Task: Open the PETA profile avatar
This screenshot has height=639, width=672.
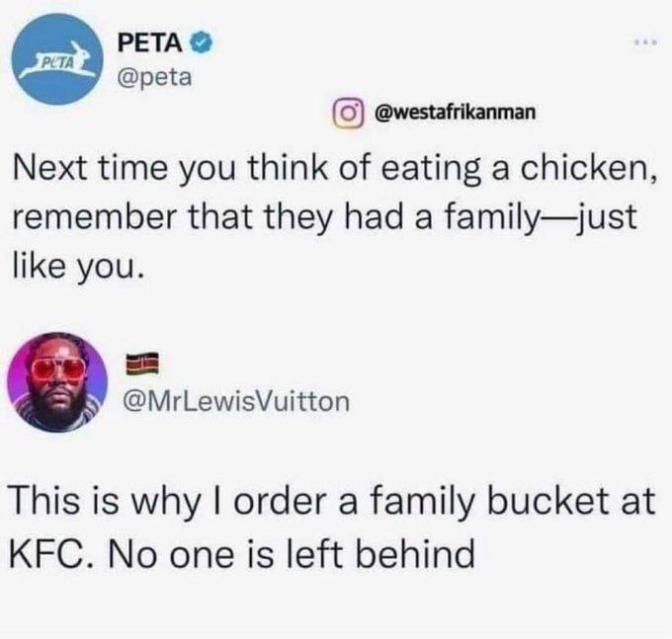Action: [60, 59]
